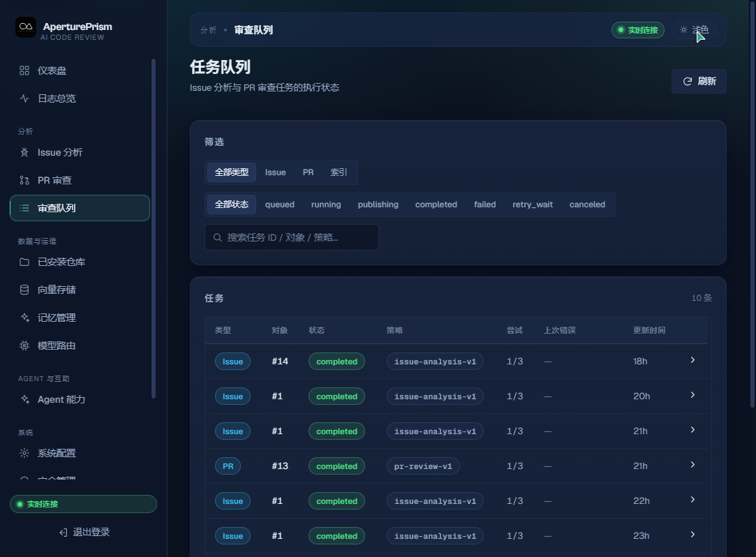Switch to the PR type filter tab
Screen dimensions: 756x557
click(x=308, y=172)
